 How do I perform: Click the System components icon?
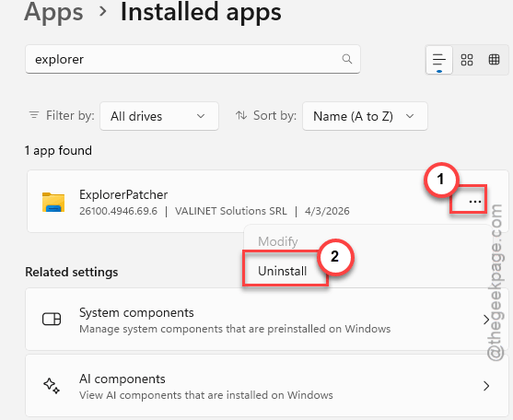click(52, 319)
